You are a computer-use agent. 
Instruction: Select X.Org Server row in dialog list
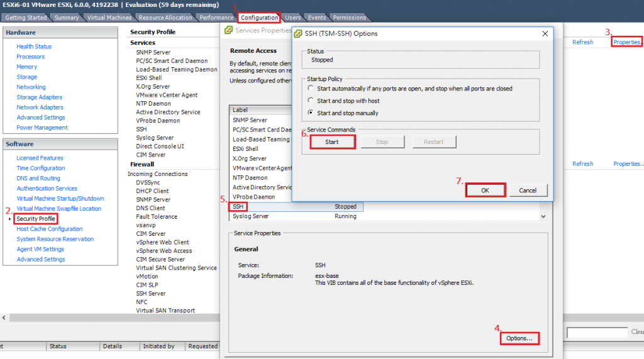pos(261,158)
